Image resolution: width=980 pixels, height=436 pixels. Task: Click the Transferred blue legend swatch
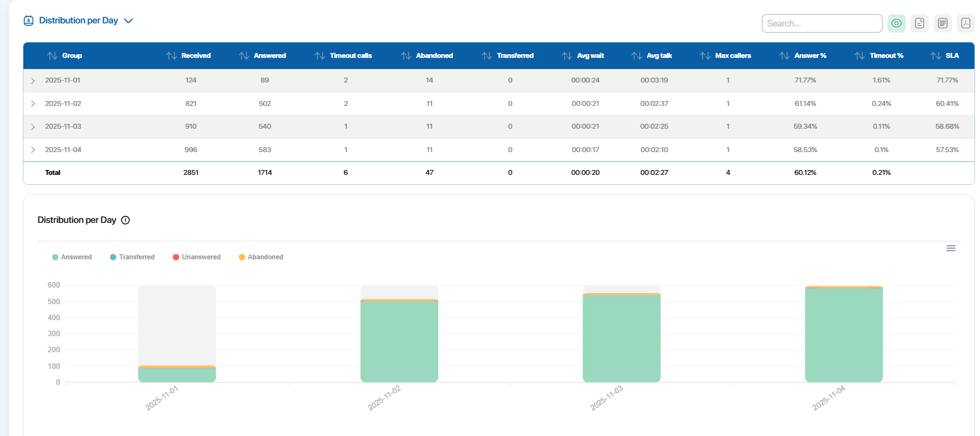[113, 257]
